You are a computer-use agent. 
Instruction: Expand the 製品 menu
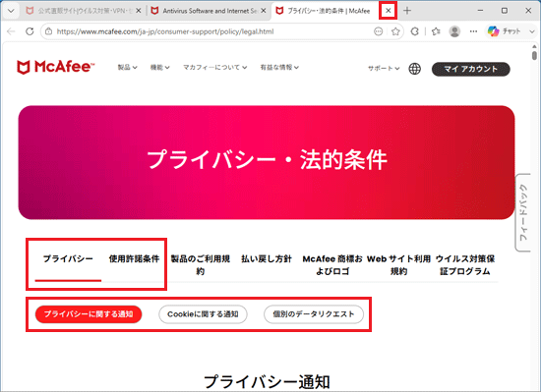point(127,68)
